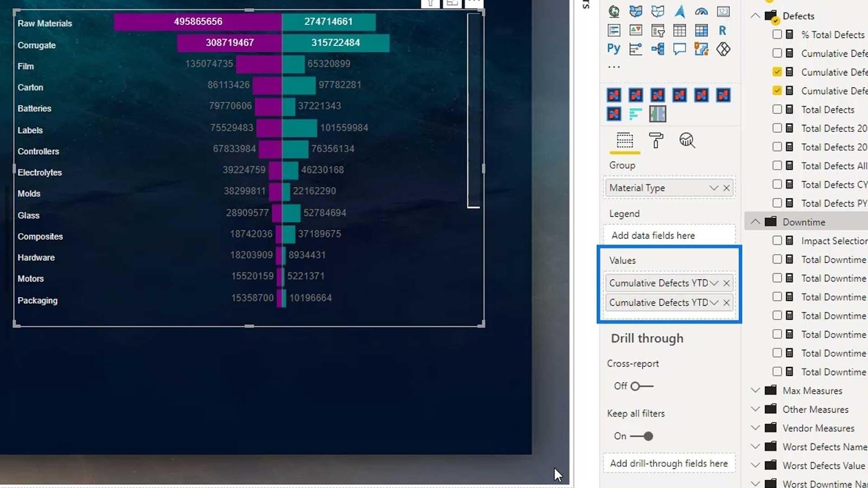Insert a Matrix visual
The image size is (868, 488).
point(701,30)
